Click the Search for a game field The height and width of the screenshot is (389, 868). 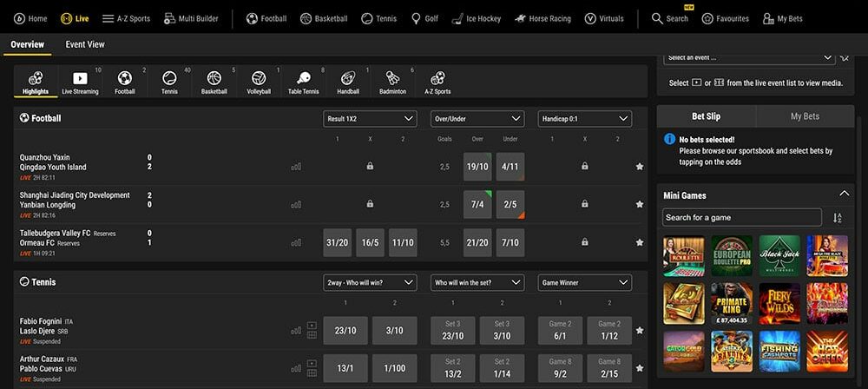[x=742, y=217]
